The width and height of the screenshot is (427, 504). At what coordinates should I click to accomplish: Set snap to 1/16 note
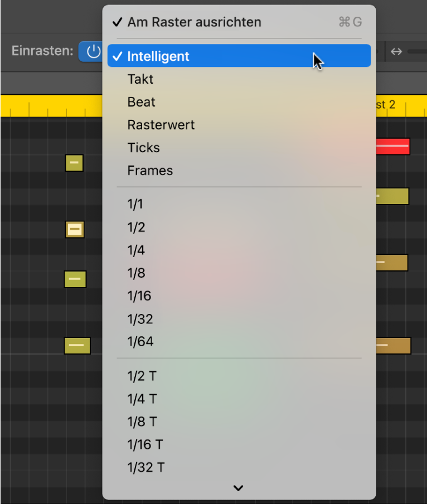139,295
